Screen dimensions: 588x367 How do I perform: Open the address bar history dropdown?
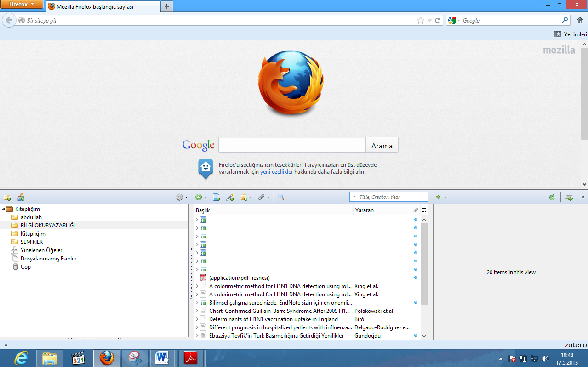click(x=429, y=21)
